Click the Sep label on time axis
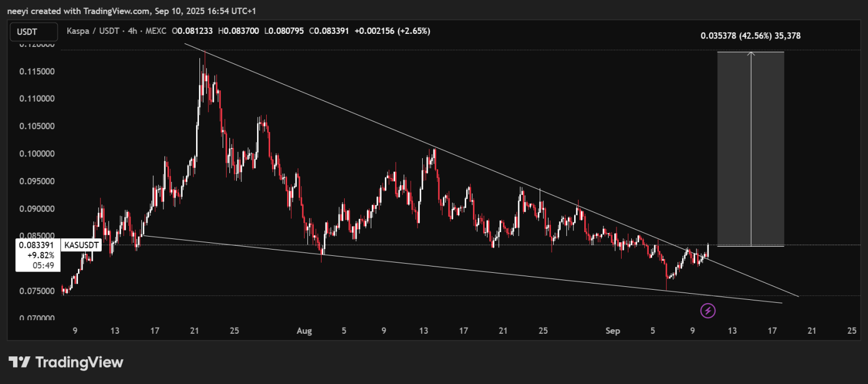 tap(613, 331)
